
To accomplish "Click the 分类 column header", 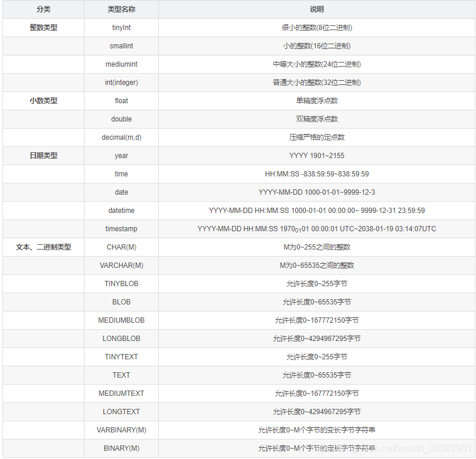I will (44, 9).
